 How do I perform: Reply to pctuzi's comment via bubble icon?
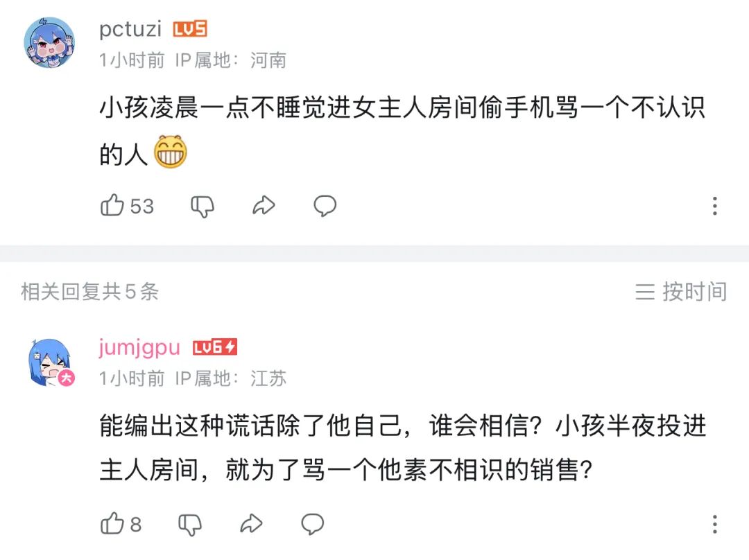325,206
